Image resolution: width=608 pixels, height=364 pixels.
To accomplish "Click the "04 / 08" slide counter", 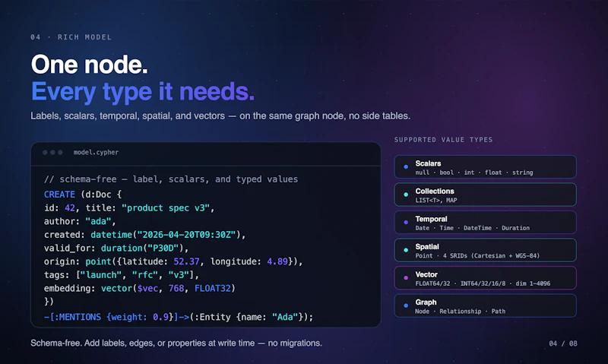I will tap(563, 343).
